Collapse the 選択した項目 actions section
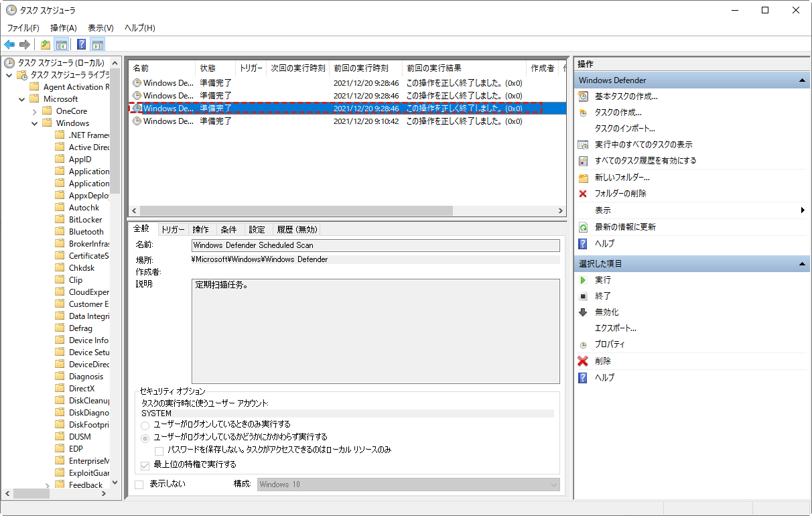The image size is (812, 516). coord(803,264)
